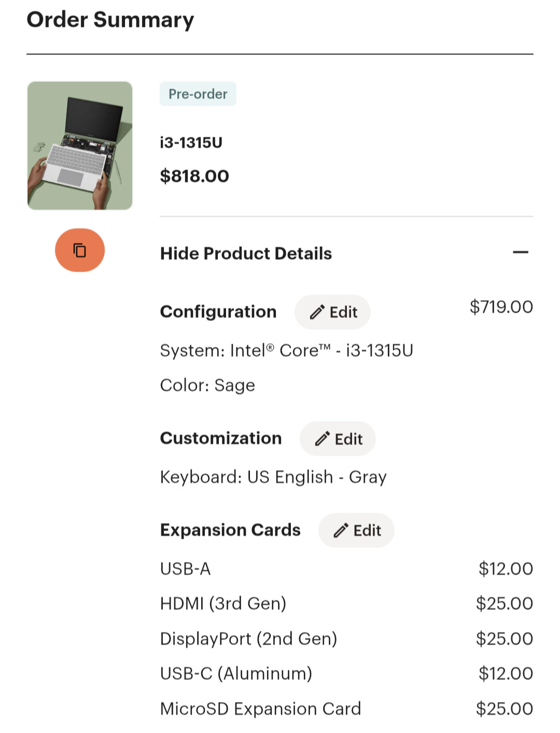Click Hide Product Details heading

pyautogui.click(x=246, y=253)
